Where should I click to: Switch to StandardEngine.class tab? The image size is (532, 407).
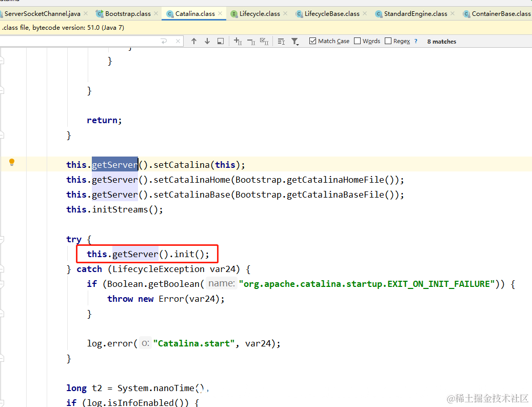coord(415,13)
